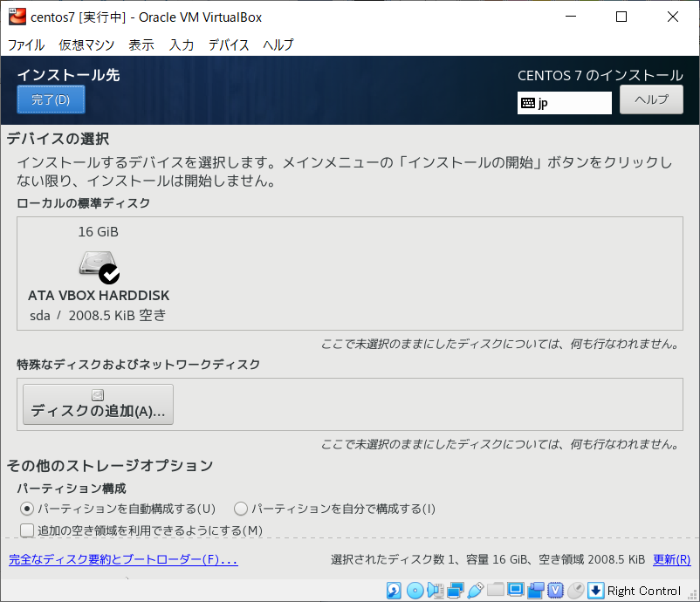Select automatic partition configuration radio button
700x602 pixels.
point(27,509)
